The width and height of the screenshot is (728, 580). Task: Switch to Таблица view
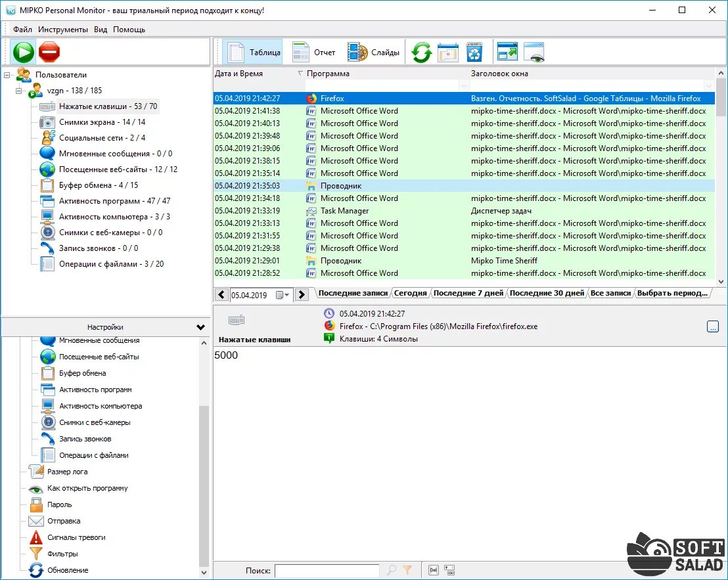coord(252,53)
